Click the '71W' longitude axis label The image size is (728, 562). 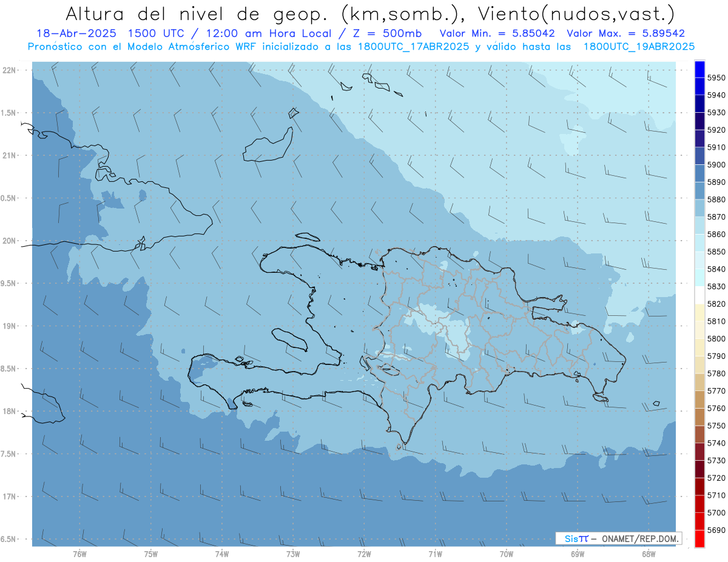pyautogui.click(x=435, y=554)
